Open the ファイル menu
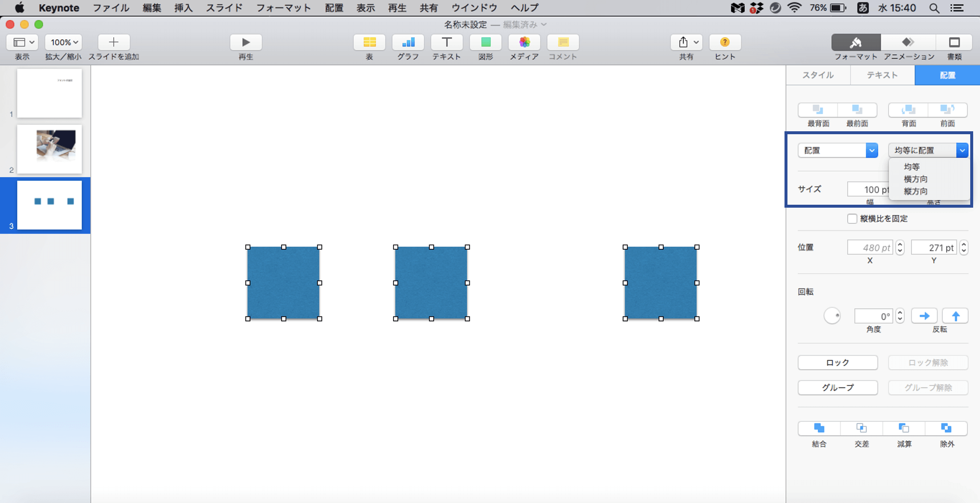 pos(111,8)
